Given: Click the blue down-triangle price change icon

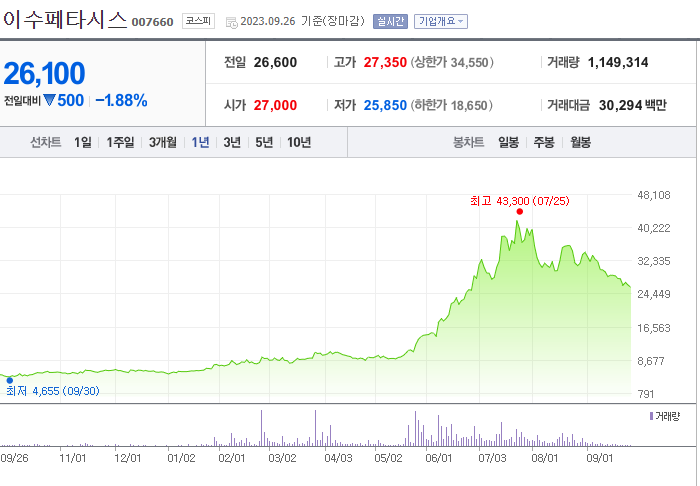Looking at the screenshot, I should pyautogui.click(x=49, y=100).
